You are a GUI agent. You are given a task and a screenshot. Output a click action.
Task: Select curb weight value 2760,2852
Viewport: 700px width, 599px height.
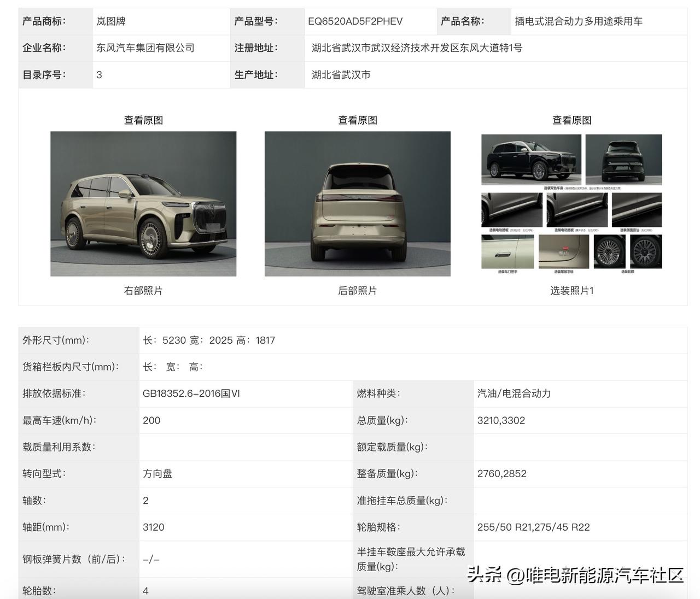click(502, 474)
